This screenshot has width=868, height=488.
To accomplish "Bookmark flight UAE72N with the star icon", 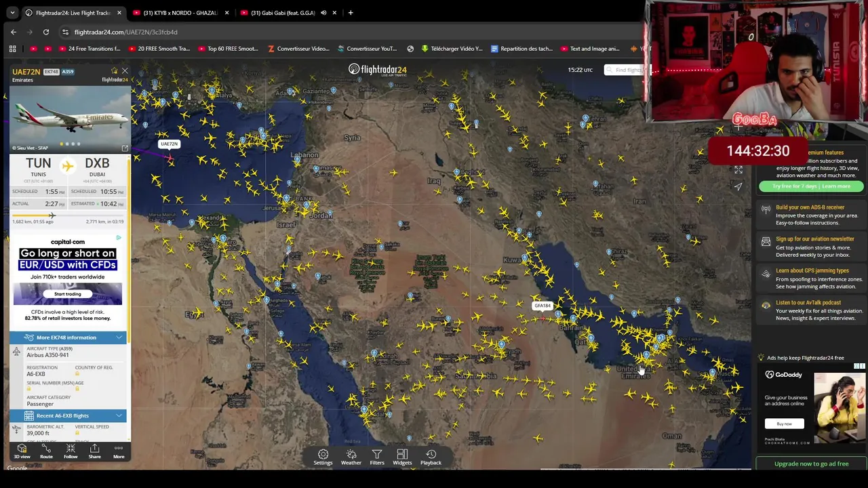I will (114, 70).
